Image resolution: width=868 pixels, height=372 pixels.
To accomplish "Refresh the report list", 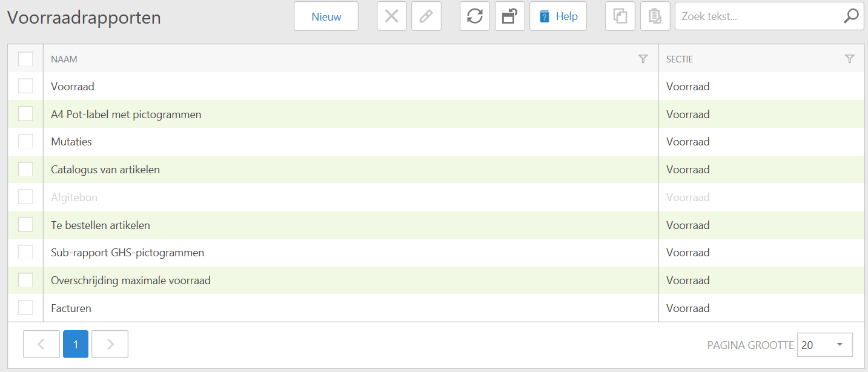I will [475, 16].
